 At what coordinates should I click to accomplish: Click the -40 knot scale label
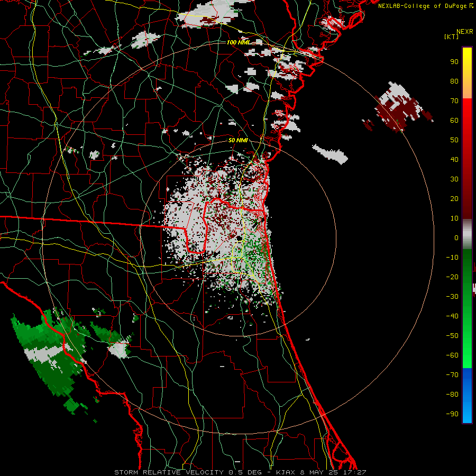coord(452,316)
